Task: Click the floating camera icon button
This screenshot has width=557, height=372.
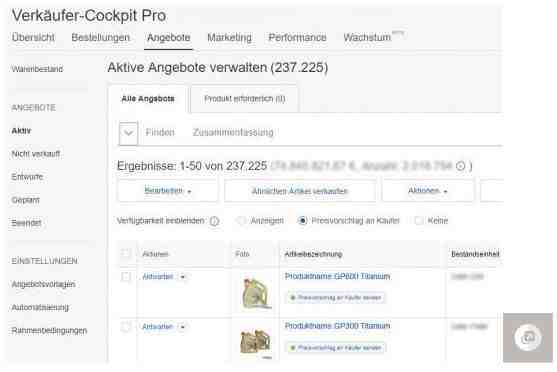Action: coord(528,338)
